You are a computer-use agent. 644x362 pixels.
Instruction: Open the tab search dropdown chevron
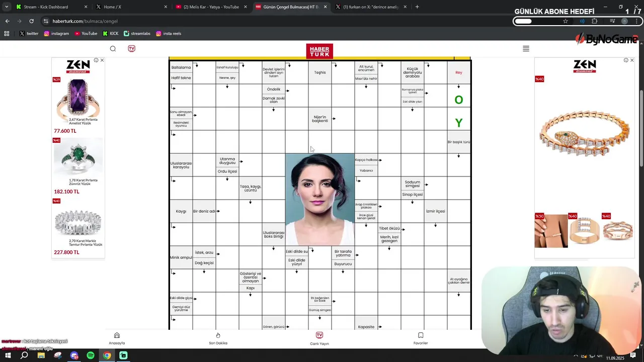[7, 7]
